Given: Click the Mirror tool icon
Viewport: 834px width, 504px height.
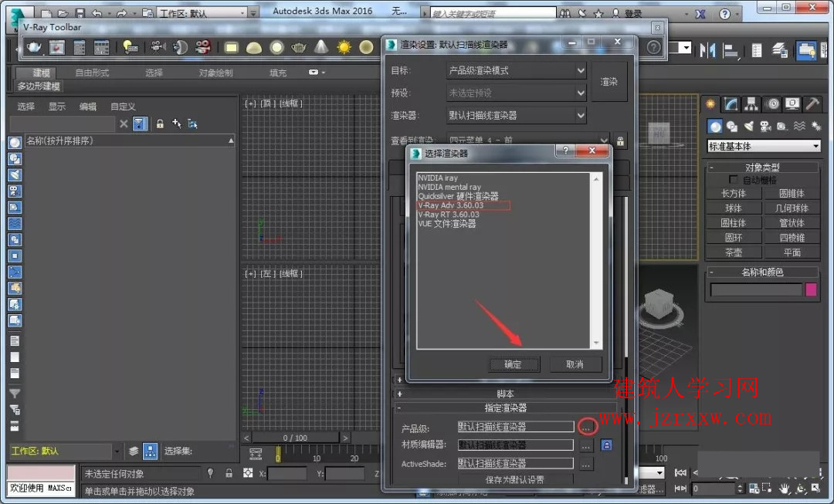Looking at the screenshot, I should click(707, 50).
